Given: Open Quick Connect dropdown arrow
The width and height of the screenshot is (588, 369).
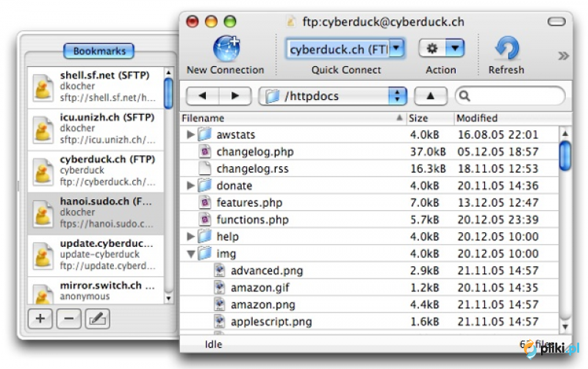Looking at the screenshot, I should (x=396, y=48).
